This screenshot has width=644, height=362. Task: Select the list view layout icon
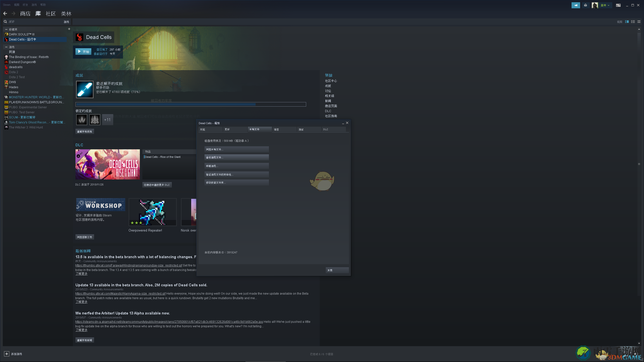click(x=633, y=22)
